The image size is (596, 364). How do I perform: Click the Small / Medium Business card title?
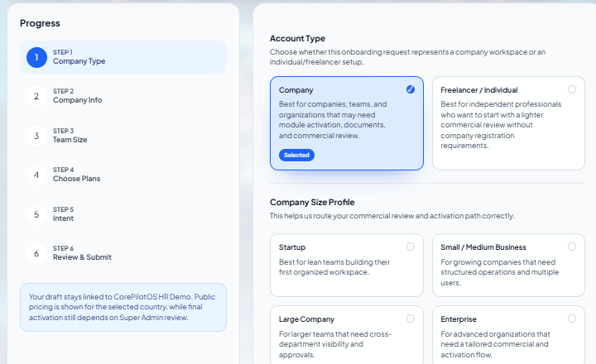coord(483,247)
